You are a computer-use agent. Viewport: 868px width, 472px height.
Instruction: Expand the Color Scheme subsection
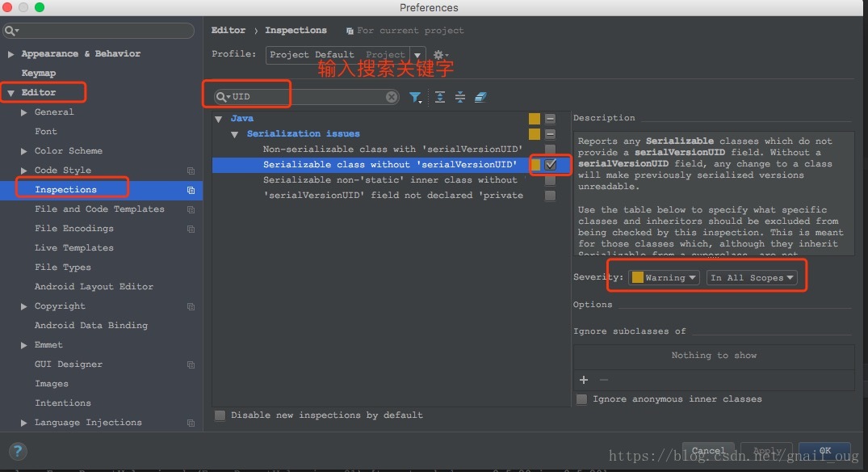coord(23,151)
